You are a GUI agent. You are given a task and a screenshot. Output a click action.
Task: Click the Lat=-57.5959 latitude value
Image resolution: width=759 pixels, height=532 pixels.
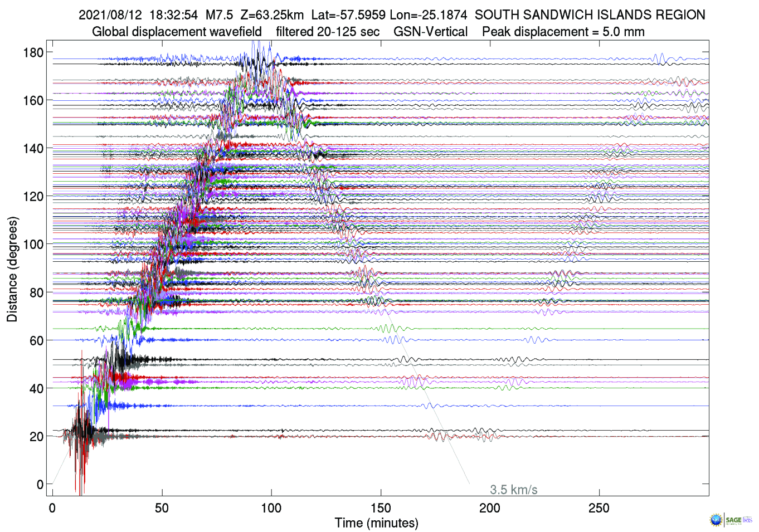[348, 15]
